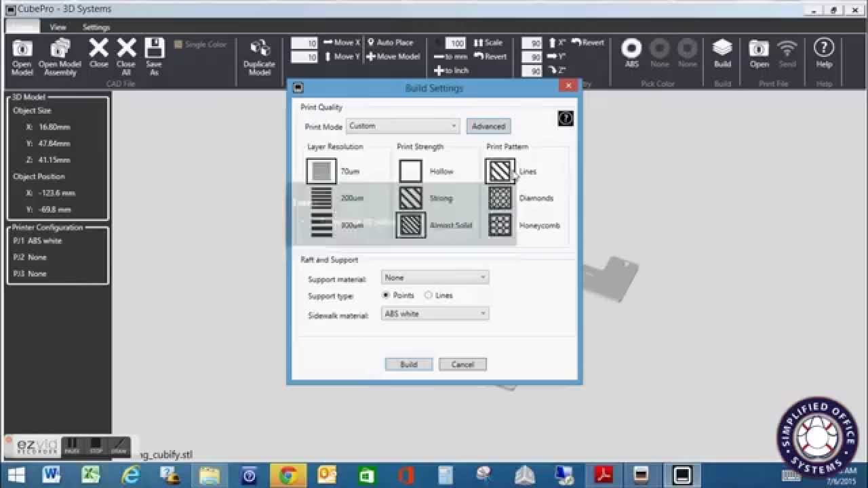Viewport: 868px width, 488px height.
Task: Click the help question icon in Build Settings
Action: (x=566, y=119)
